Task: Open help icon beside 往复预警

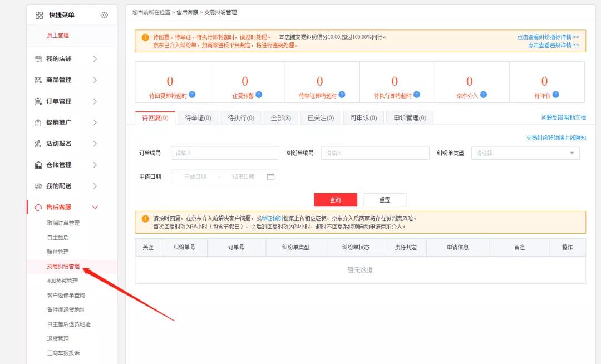Action: tap(259, 94)
